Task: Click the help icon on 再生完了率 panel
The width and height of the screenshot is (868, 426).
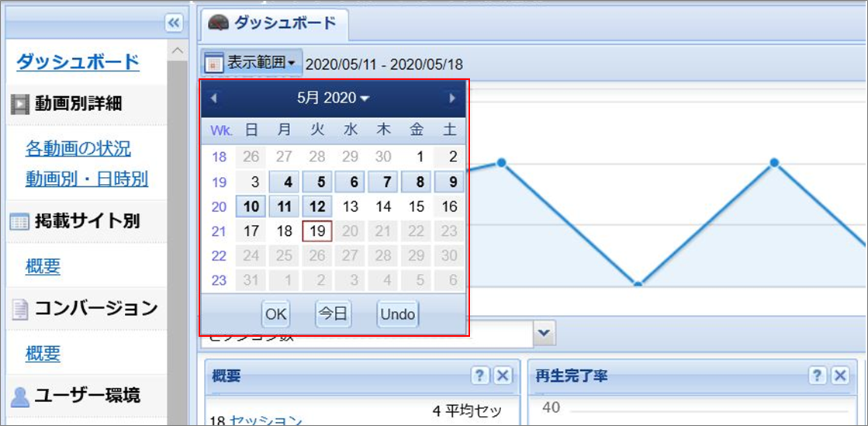Action: point(817,376)
